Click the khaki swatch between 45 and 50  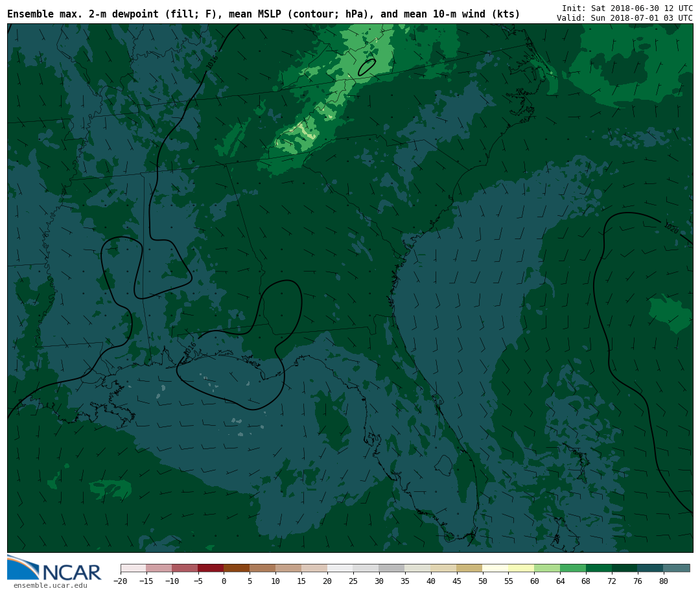(469, 568)
